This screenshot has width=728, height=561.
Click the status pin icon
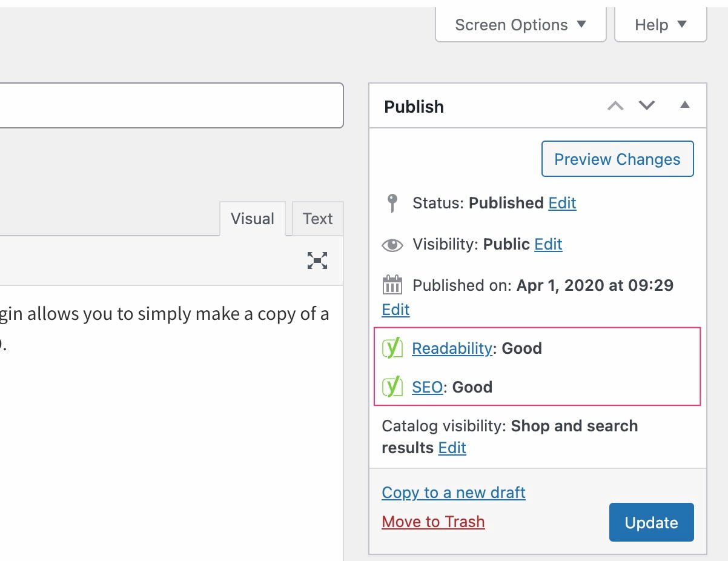[x=392, y=203]
